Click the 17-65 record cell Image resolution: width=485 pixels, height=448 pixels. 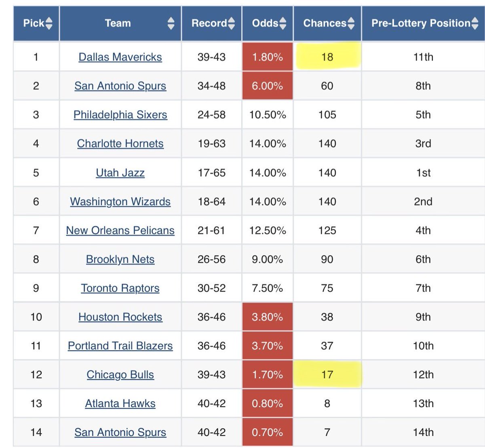(211, 172)
